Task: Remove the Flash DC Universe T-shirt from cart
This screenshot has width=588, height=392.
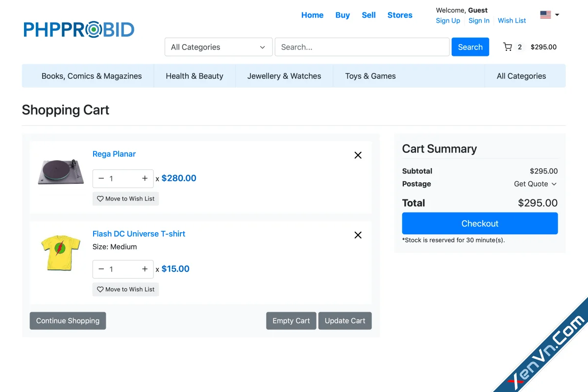Action: point(358,235)
